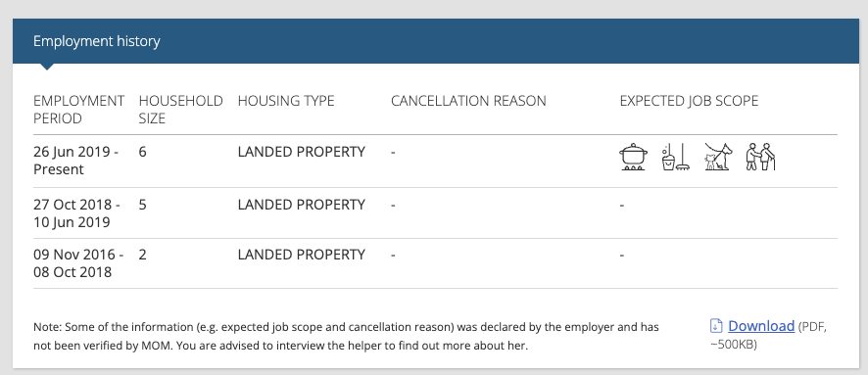This screenshot has width=868, height=375.
Task: Click the Expected Job Scope column header
Action: point(689,101)
